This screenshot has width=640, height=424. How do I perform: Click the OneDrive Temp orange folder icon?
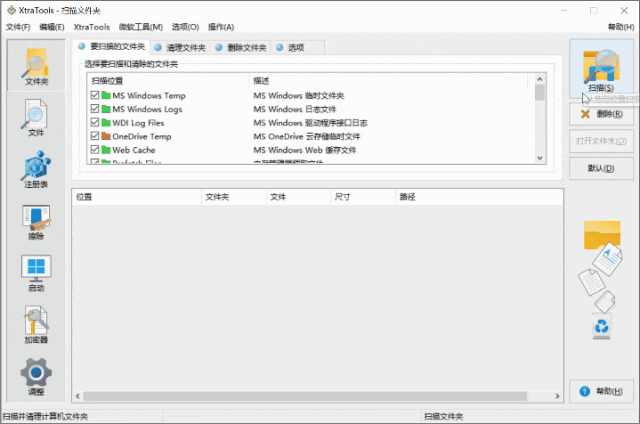(x=106, y=136)
